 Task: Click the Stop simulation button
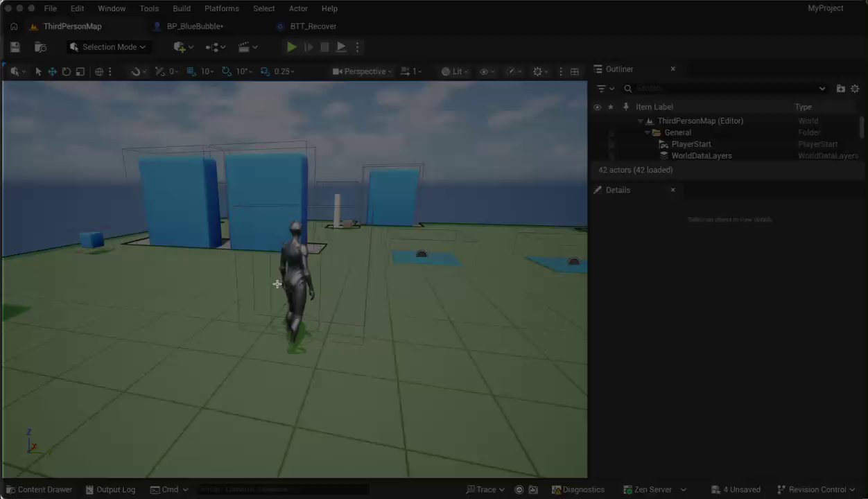(324, 47)
